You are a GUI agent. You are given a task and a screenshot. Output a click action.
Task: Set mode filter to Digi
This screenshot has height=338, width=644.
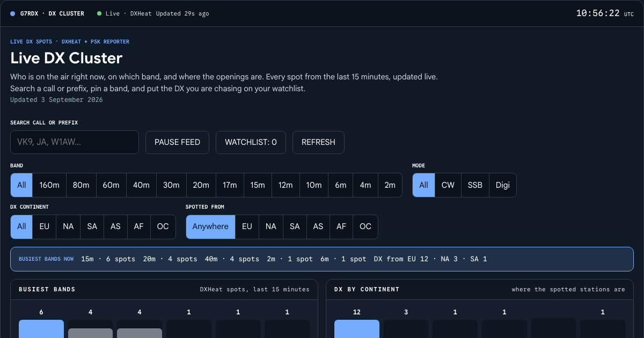[503, 185]
